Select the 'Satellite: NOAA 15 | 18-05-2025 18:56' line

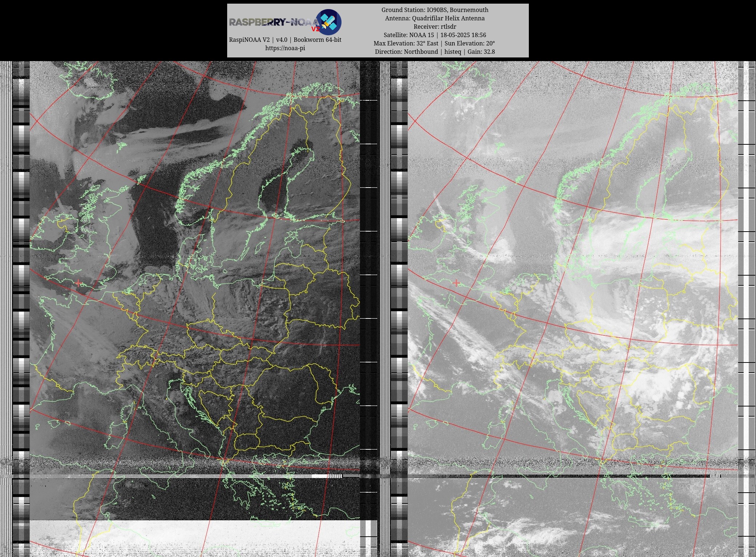coord(435,35)
